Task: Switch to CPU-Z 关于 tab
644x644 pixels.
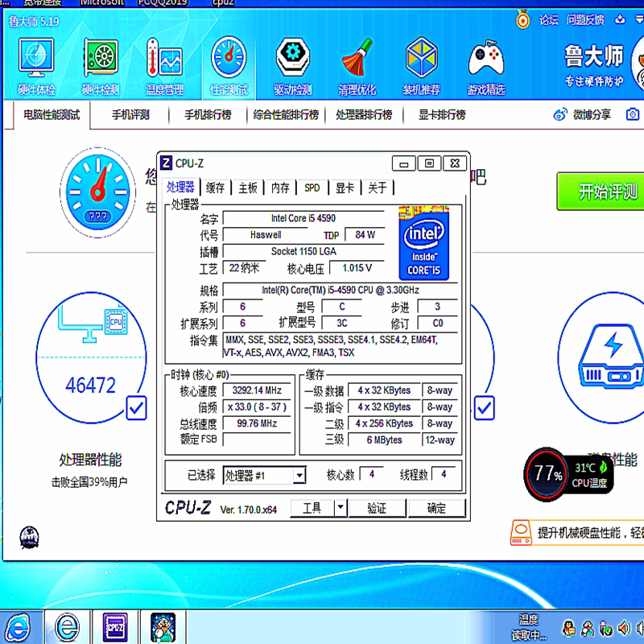Action: [x=377, y=188]
